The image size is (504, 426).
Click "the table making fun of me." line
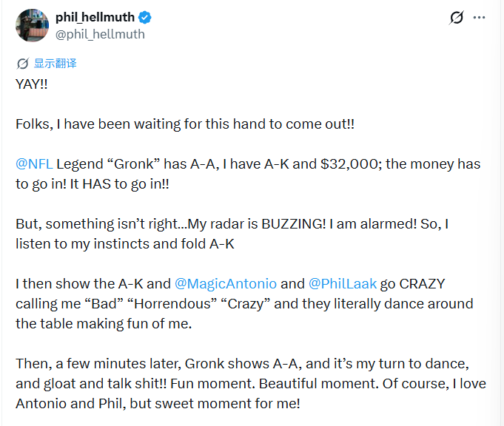pos(95,323)
